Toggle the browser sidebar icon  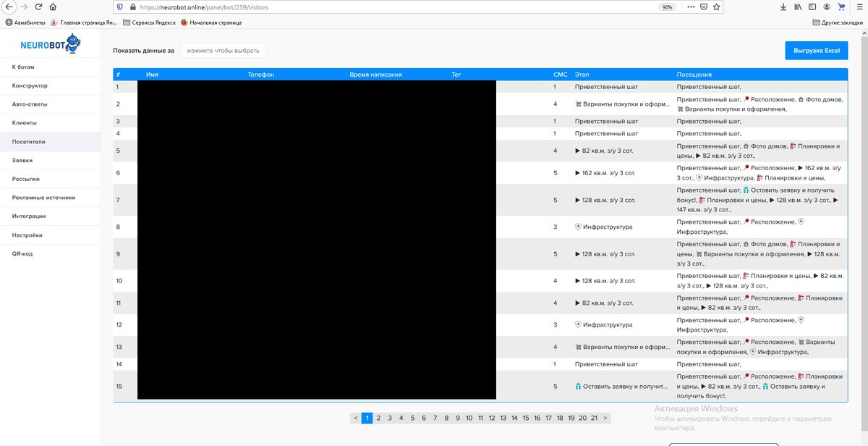pos(812,7)
